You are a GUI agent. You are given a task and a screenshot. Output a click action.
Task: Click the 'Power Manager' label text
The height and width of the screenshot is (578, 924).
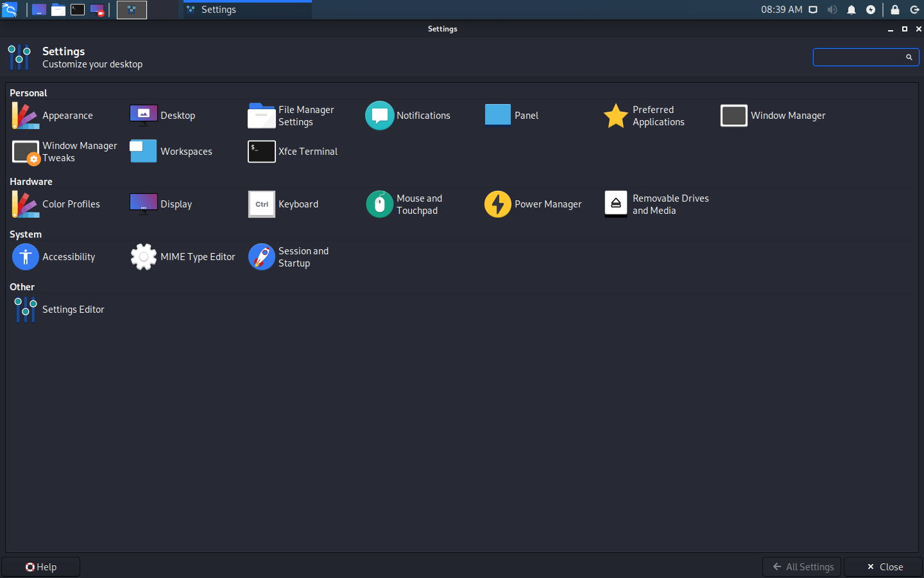[x=548, y=204]
